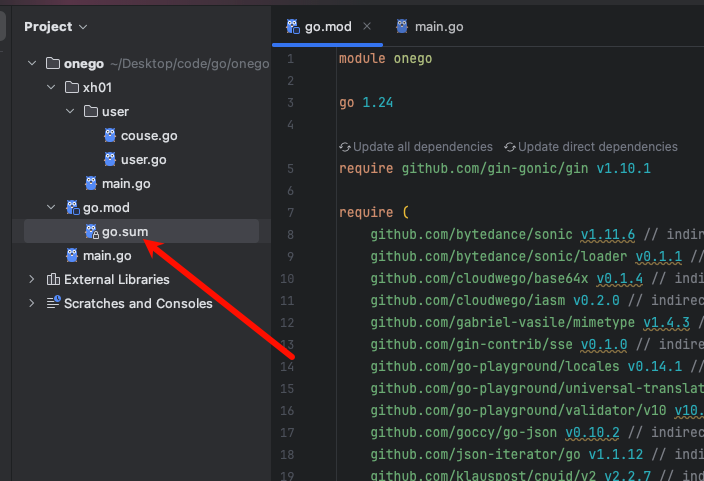Select the user folder name
The image size is (704, 481).
(x=115, y=111)
